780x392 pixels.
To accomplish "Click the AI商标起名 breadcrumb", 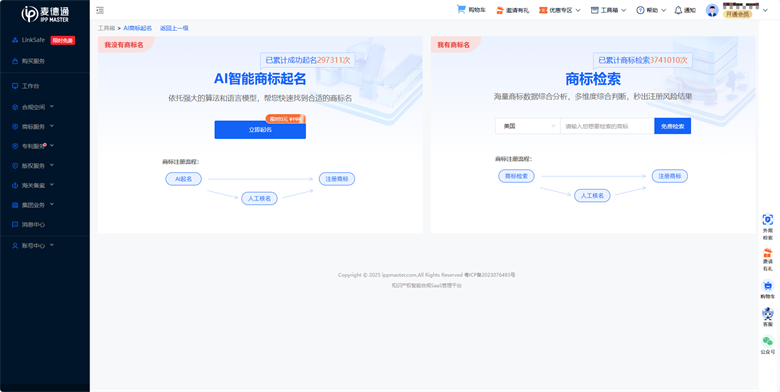I will (138, 28).
